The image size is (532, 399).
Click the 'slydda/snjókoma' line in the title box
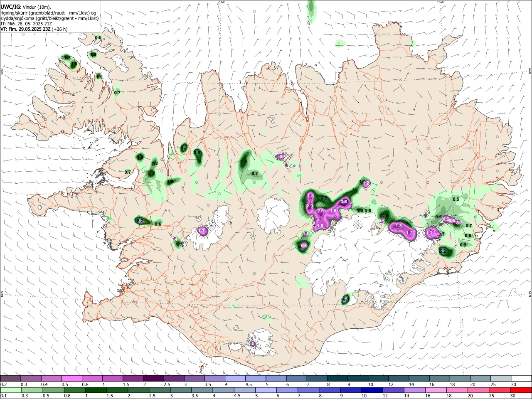[49, 18]
